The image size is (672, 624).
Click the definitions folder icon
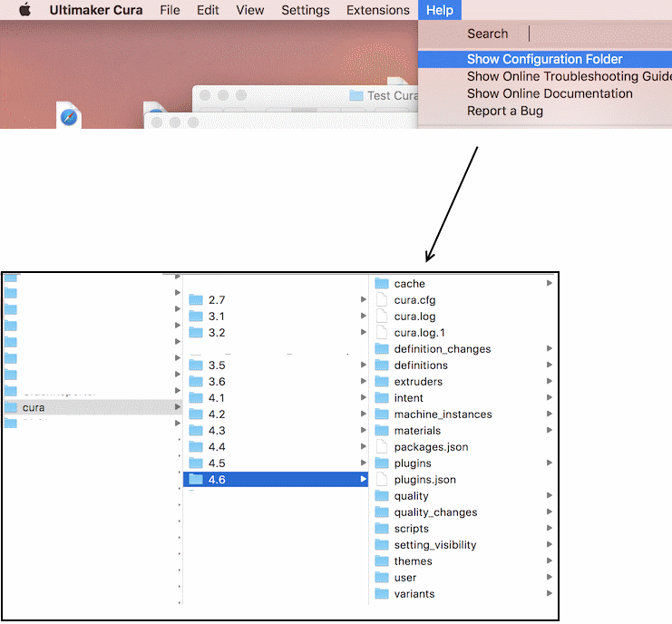[x=382, y=365]
